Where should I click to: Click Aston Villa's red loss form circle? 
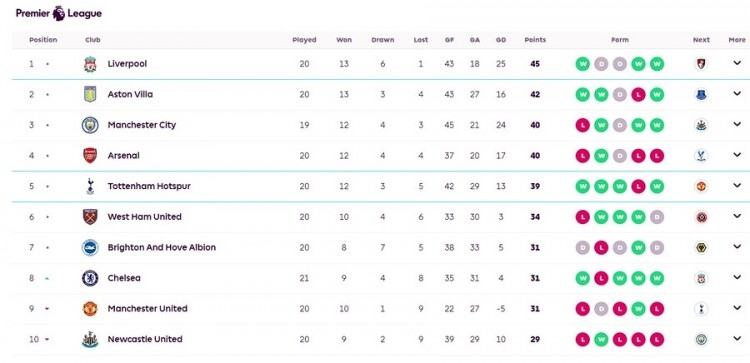(638, 95)
